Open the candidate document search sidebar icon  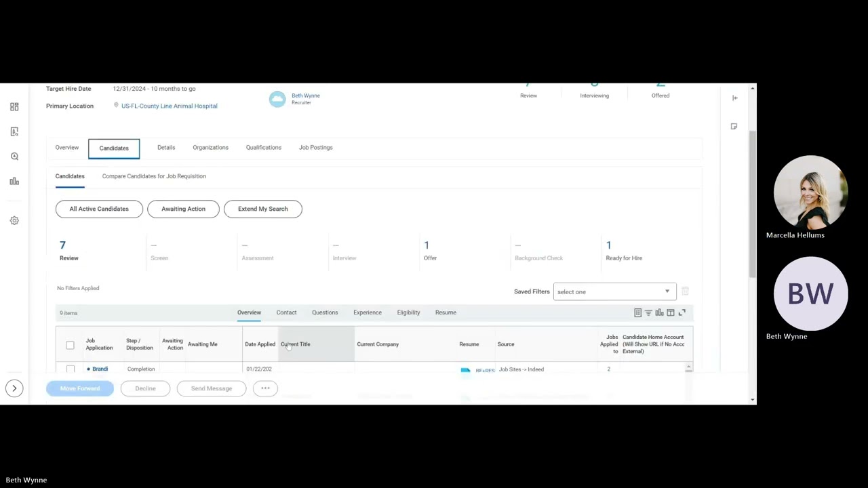[x=14, y=131]
